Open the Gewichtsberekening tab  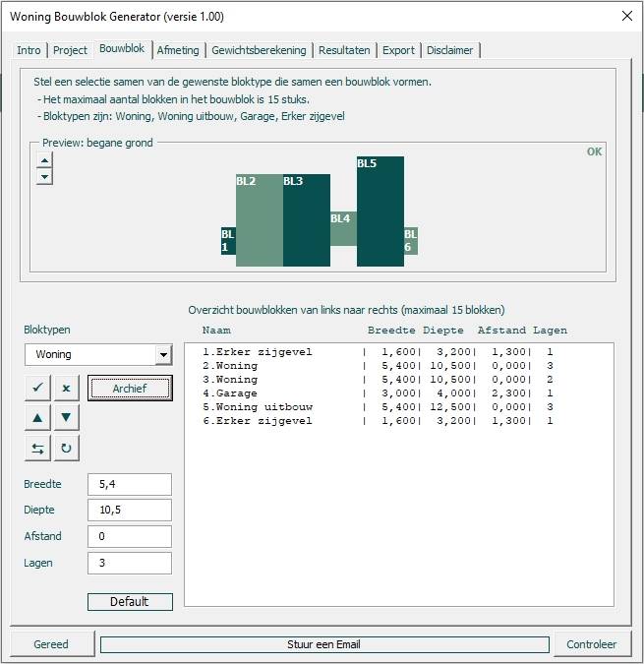tap(259, 50)
